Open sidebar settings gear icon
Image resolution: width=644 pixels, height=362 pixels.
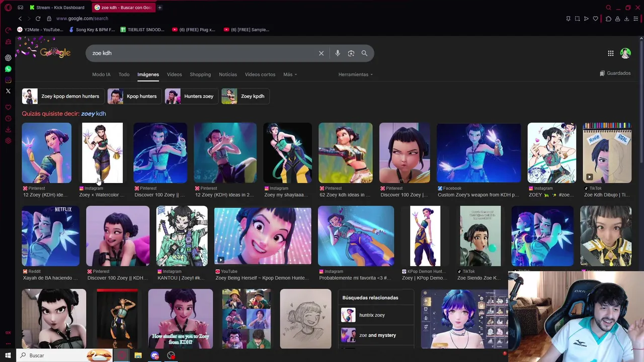[x=8, y=141]
